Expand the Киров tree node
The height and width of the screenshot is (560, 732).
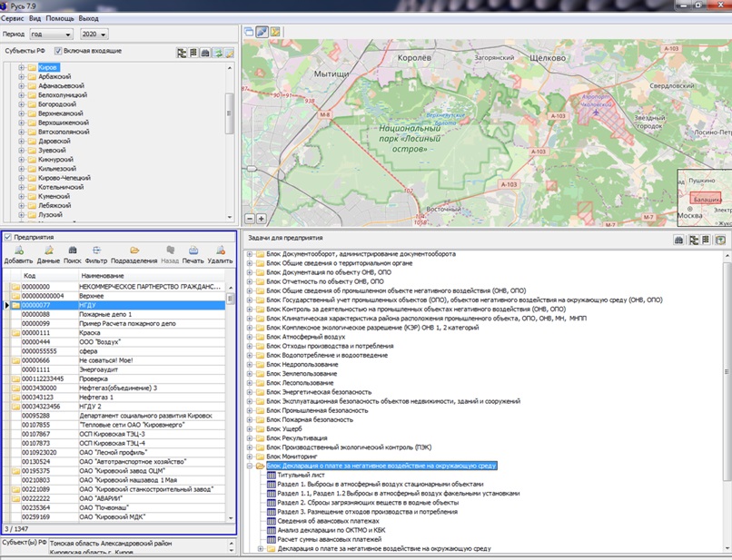point(21,68)
